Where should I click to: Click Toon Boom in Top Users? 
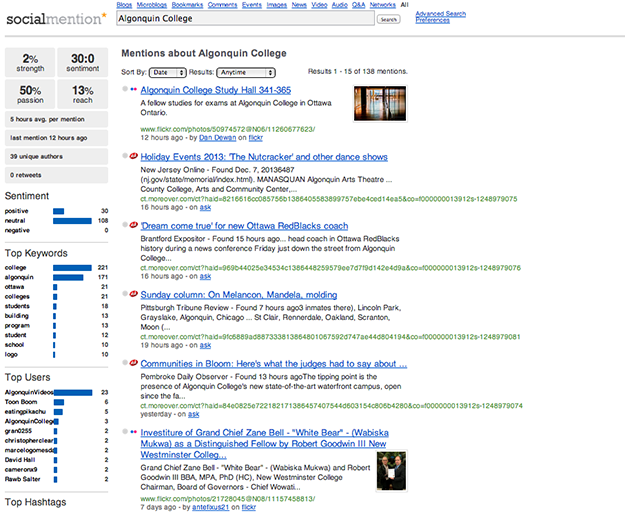click(21, 402)
